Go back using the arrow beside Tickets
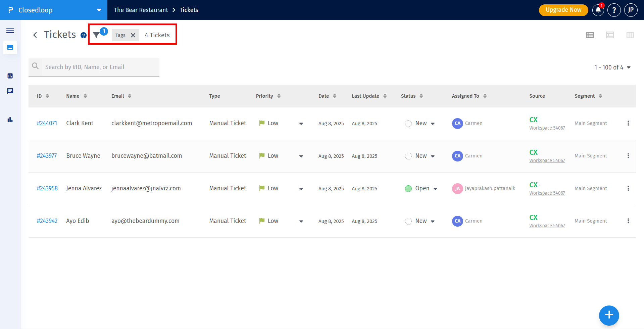This screenshot has height=329, width=644. (35, 35)
